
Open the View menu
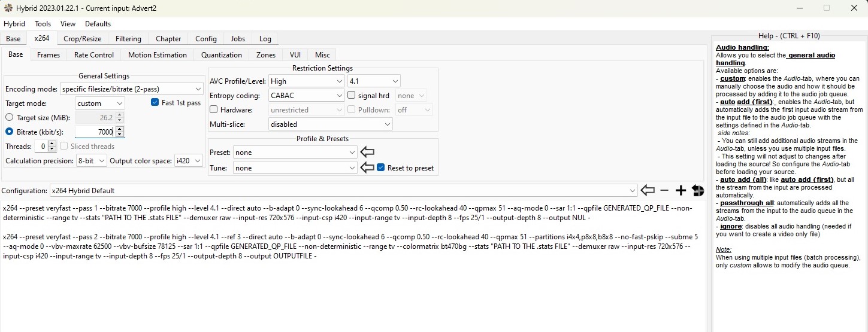coord(68,24)
